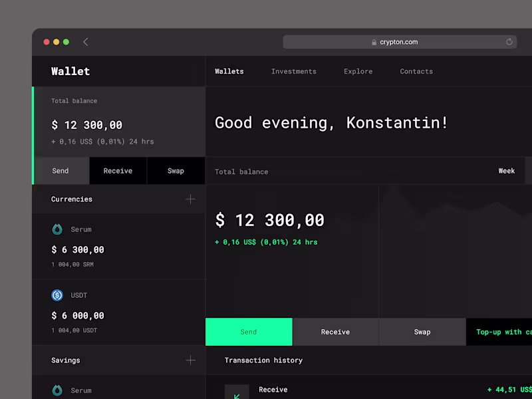Click the browser back arrow
The height and width of the screenshot is (399, 532).
85,41
